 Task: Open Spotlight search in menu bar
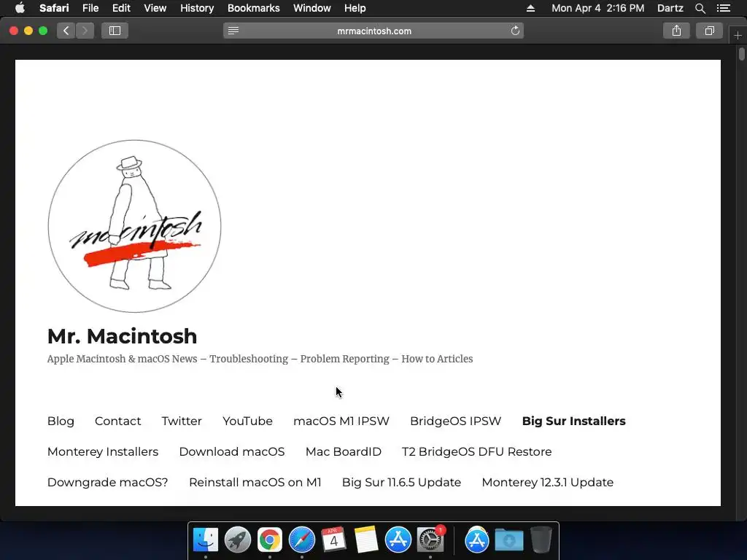700,8
